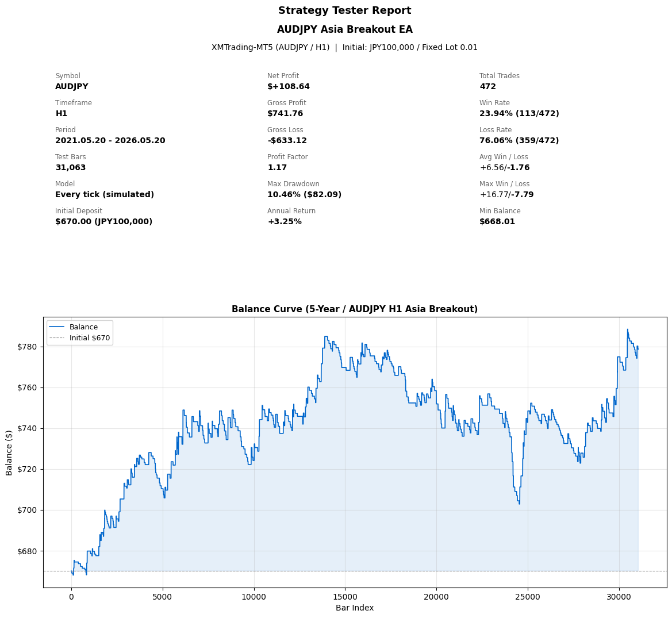Click the '$680' y-axis tick label

(x=28, y=551)
